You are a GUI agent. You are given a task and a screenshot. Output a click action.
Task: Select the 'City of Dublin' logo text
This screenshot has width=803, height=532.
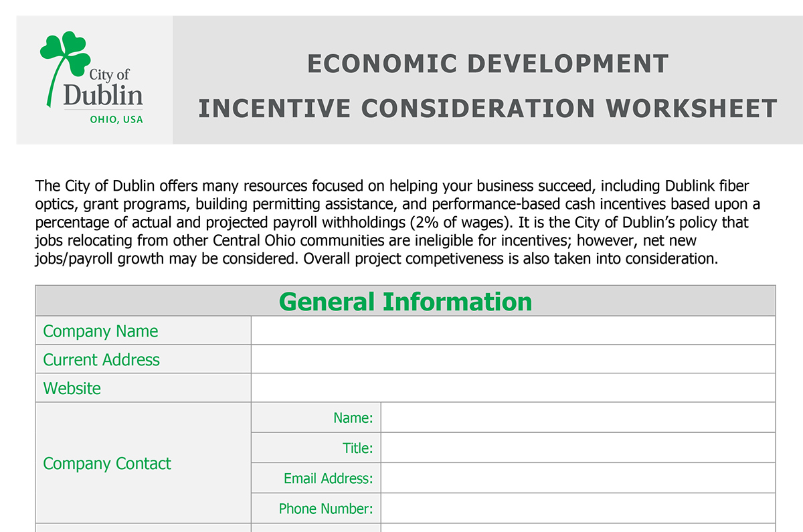pyautogui.click(x=104, y=87)
